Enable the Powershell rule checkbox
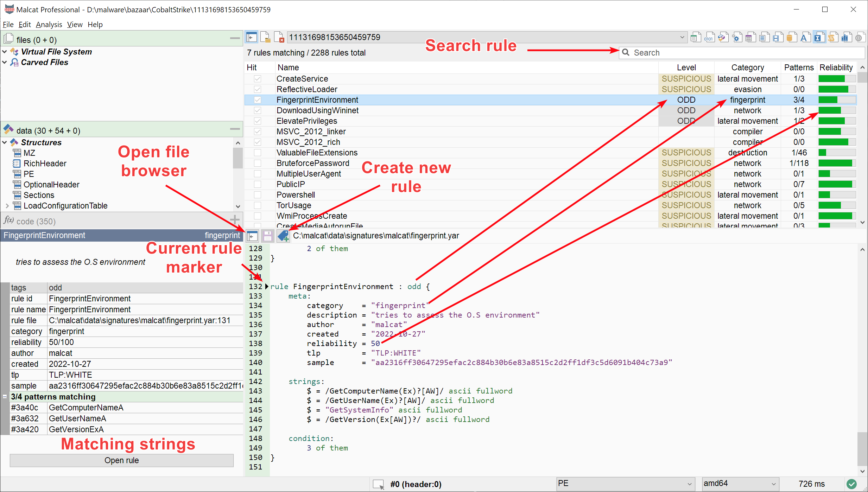868x492 pixels. click(258, 195)
